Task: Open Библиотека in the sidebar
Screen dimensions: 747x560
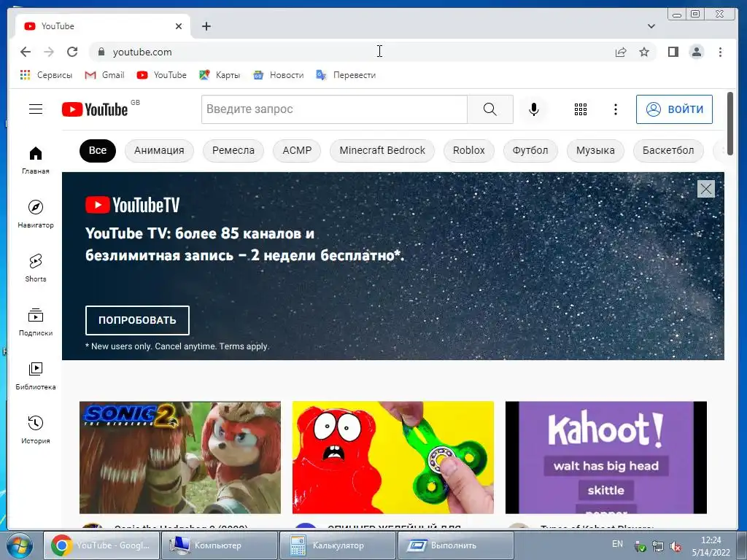Action: tap(36, 376)
